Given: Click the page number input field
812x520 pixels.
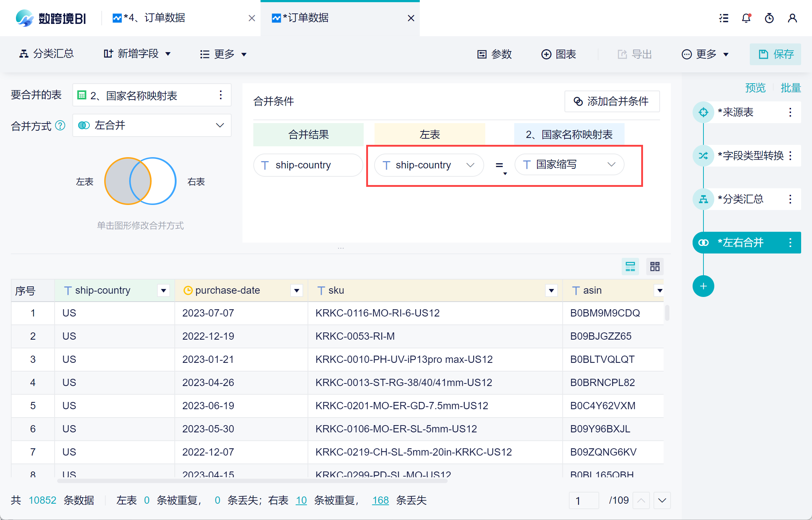Looking at the screenshot, I should pos(584,500).
